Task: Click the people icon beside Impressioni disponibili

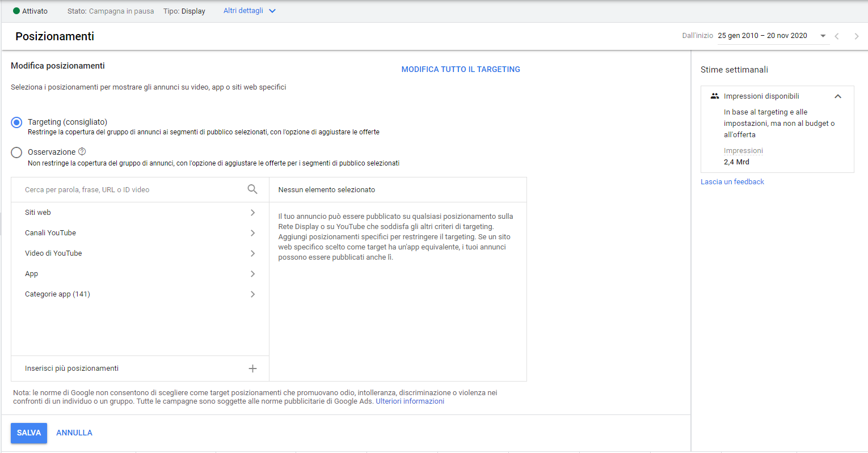Action: (x=715, y=96)
